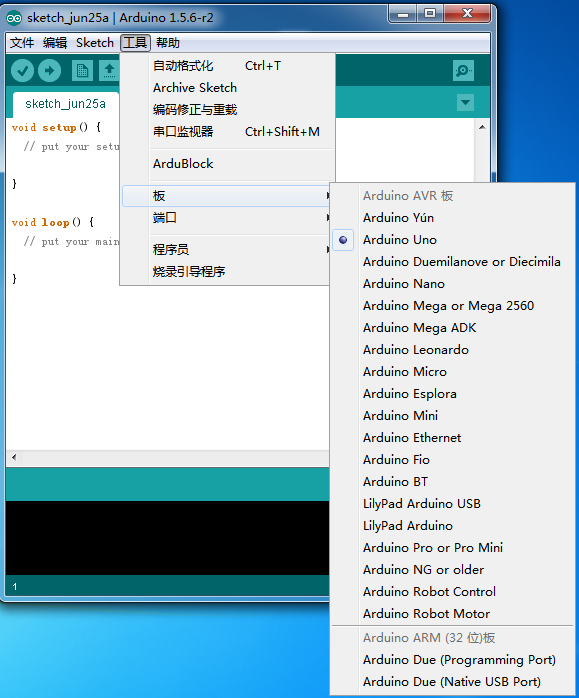Choose 编码修正与重载 entry
This screenshot has width=579, height=698.
[227, 110]
